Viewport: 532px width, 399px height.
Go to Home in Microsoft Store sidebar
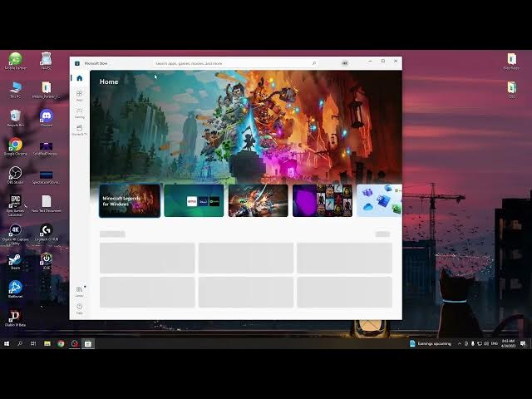point(80,78)
